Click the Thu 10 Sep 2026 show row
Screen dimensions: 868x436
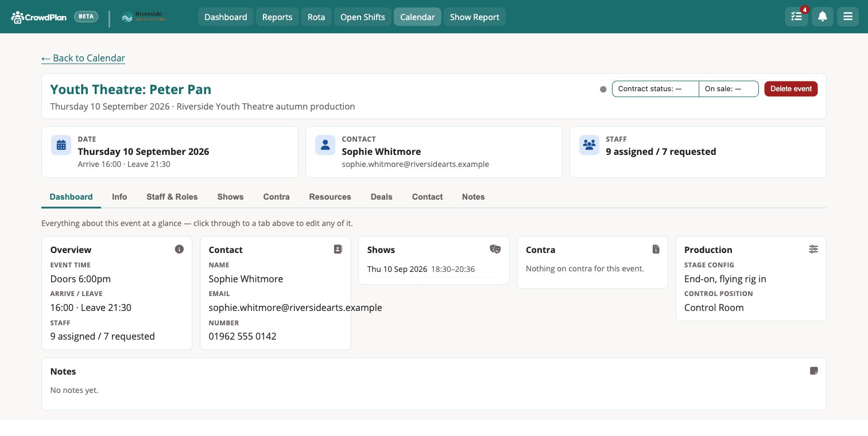(x=433, y=269)
